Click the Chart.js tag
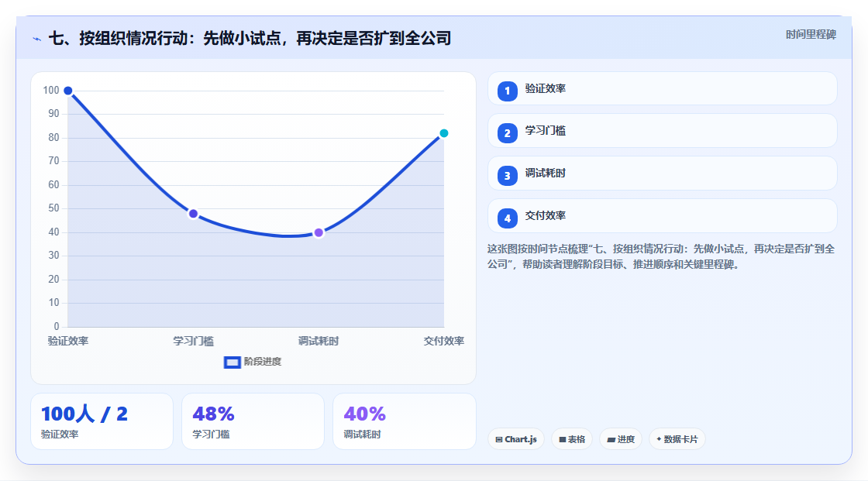868x481 pixels. coord(516,439)
